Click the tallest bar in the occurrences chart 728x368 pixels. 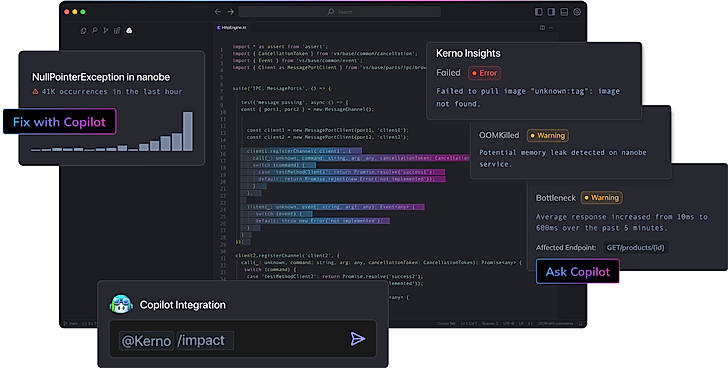click(188, 131)
